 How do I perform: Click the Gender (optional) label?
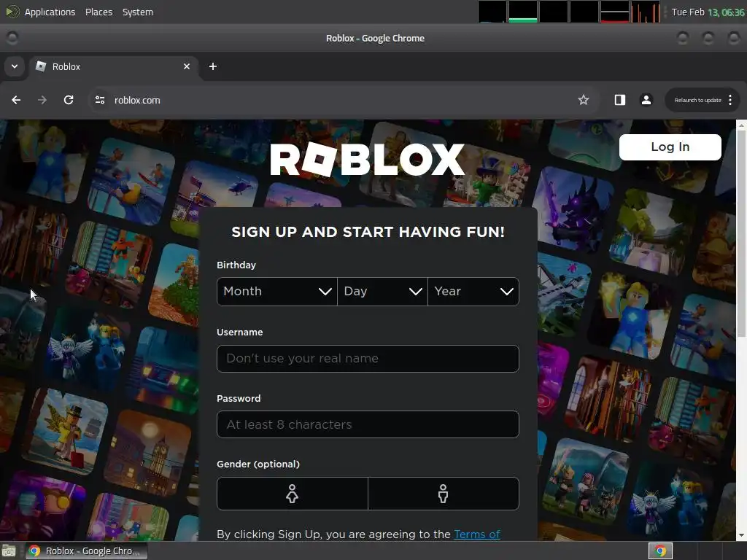(x=258, y=464)
